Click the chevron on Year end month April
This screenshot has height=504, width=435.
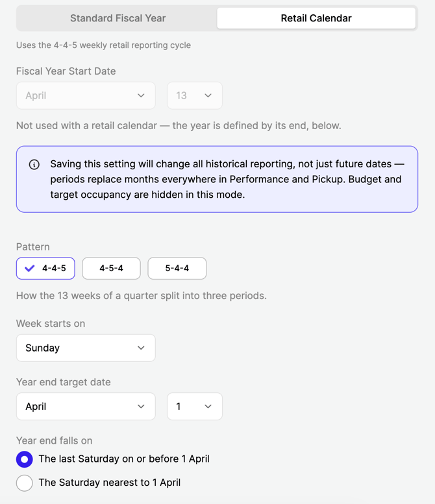[141, 406]
